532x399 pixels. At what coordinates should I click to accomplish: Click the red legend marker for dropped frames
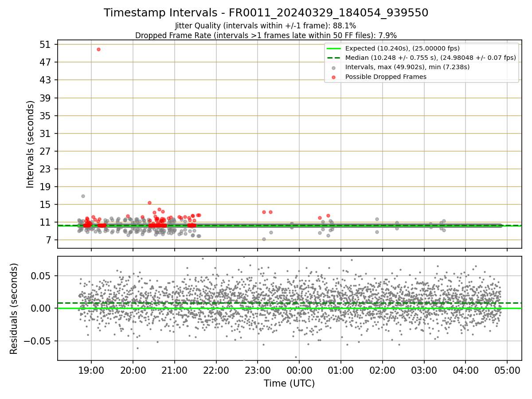pos(333,77)
